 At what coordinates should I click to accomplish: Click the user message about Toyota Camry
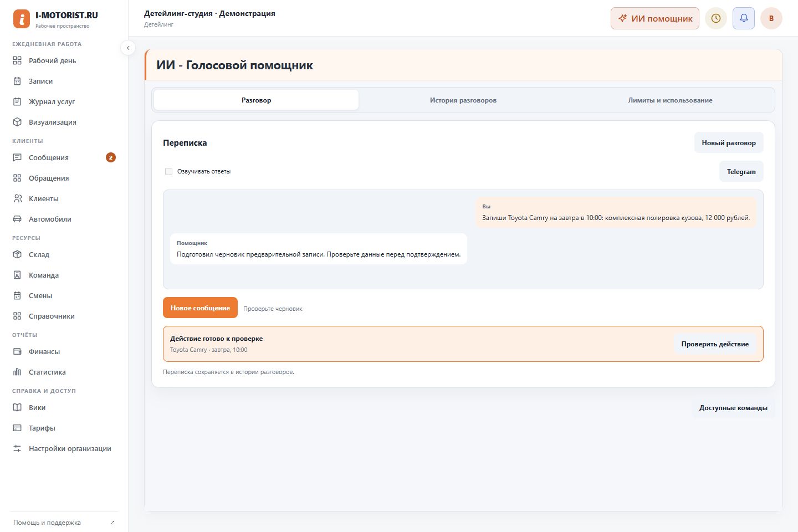pos(616,212)
